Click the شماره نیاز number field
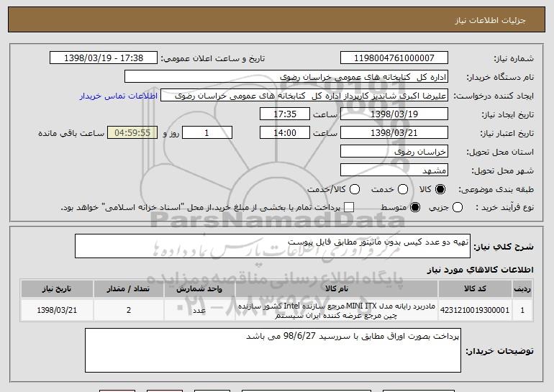554x392 pixels. [393, 58]
